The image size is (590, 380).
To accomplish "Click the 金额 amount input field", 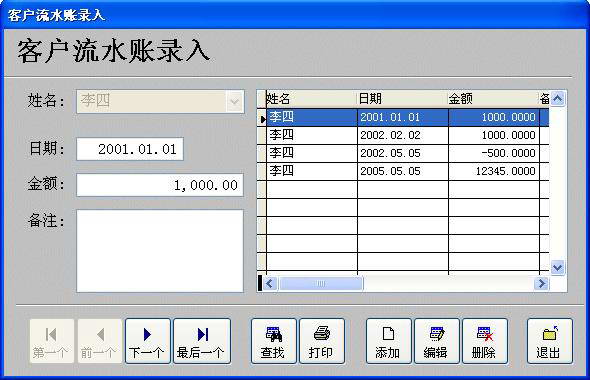I will [160, 185].
